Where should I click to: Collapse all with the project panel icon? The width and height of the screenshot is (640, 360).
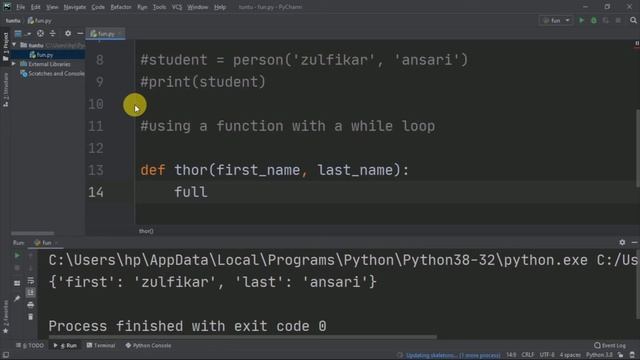(x=52, y=33)
